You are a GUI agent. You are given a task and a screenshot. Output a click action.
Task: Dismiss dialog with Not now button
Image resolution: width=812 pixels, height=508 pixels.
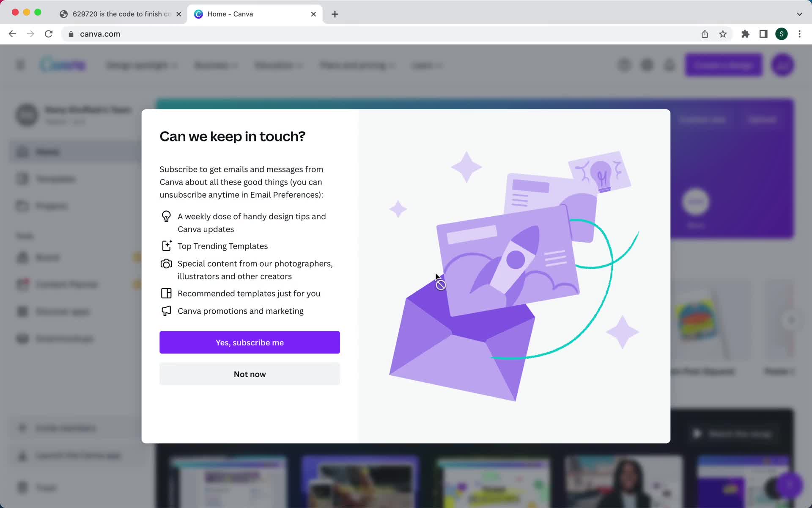click(x=250, y=374)
